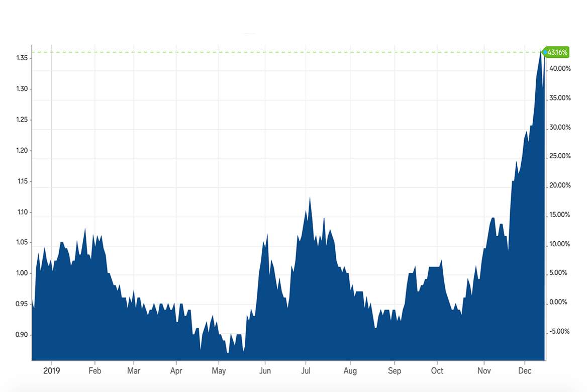Click the 20.00% right axis label
Viewport: 588px width, 392px height.
point(560,185)
